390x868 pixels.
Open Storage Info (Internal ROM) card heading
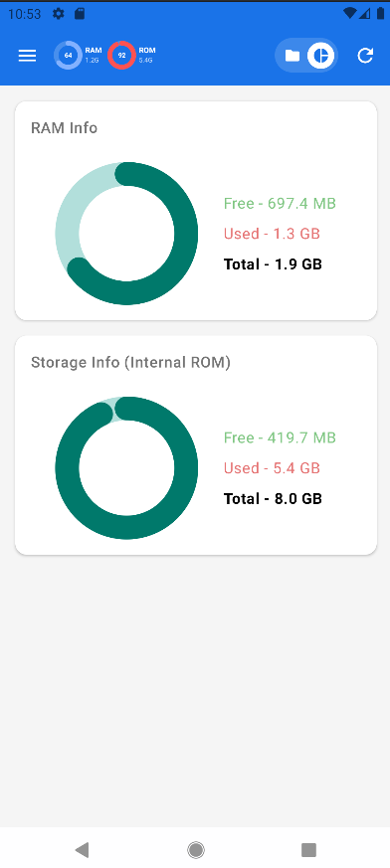click(130, 363)
